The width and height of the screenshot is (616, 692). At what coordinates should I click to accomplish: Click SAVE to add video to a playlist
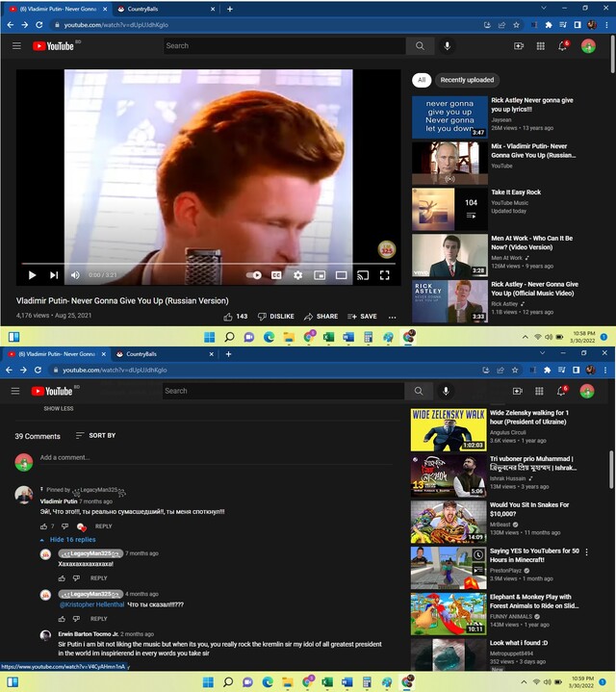click(x=362, y=317)
